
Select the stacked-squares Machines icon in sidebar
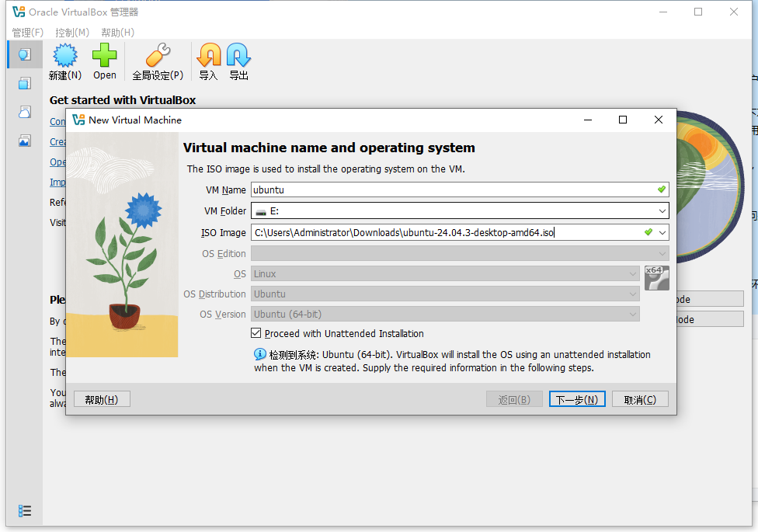click(25, 83)
